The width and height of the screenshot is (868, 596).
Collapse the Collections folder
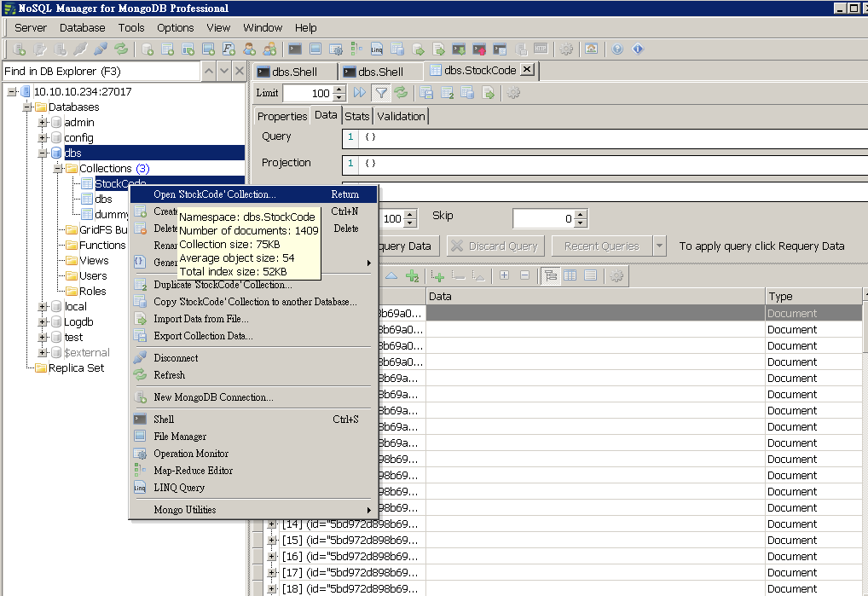pos(58,168)
